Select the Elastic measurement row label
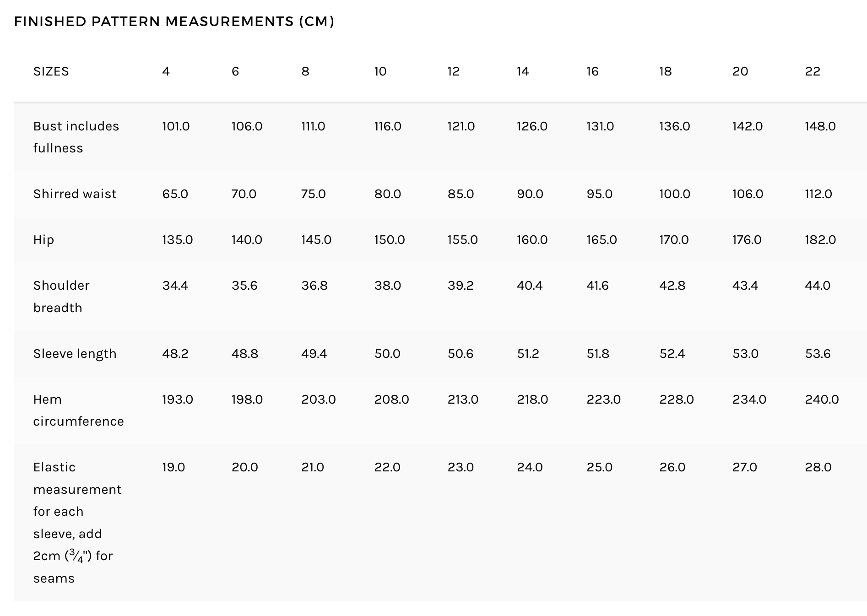 click(78, 523)
